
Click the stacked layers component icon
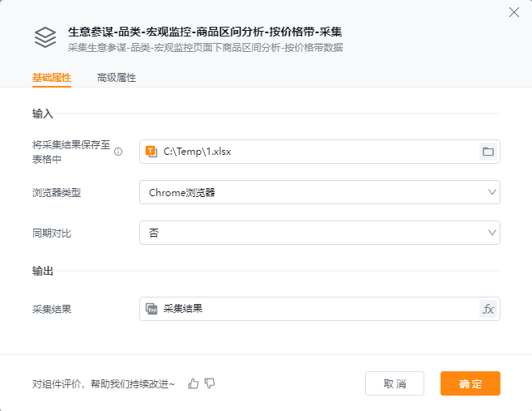[45, 38]
